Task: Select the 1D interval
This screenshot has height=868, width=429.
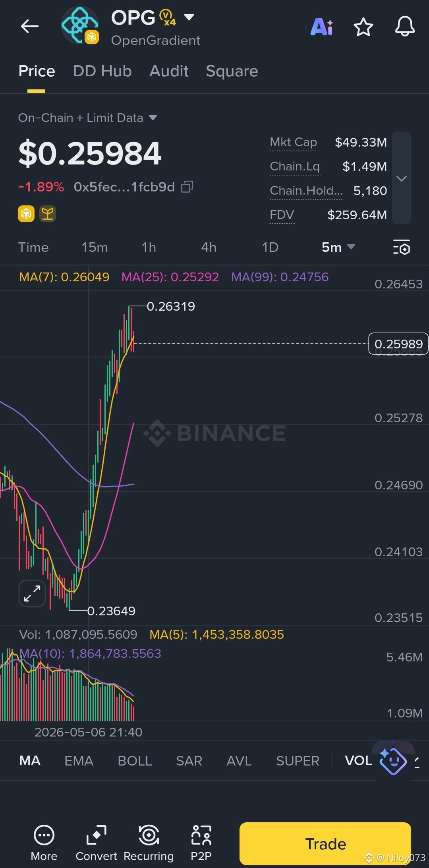Action: tap(270, 247)
